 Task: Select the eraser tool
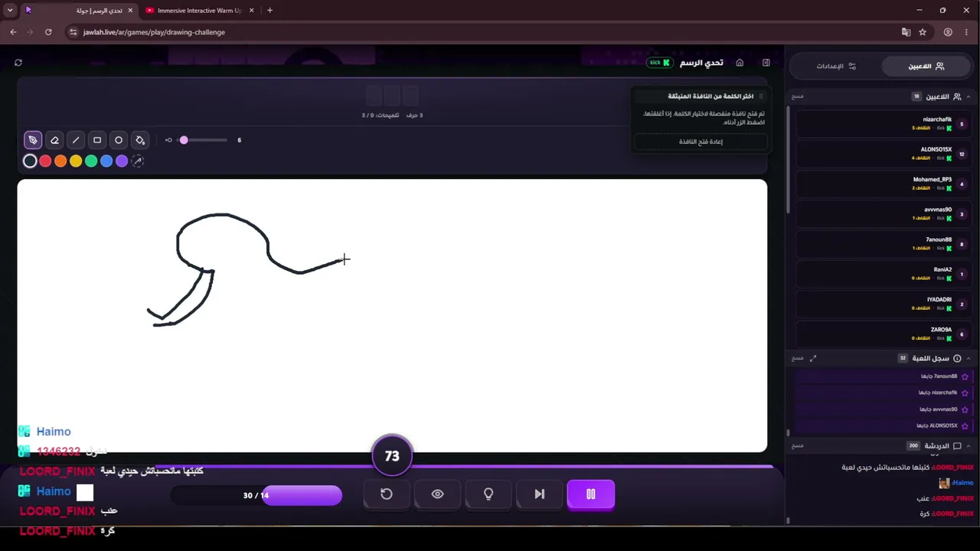[x=54, y=140]
